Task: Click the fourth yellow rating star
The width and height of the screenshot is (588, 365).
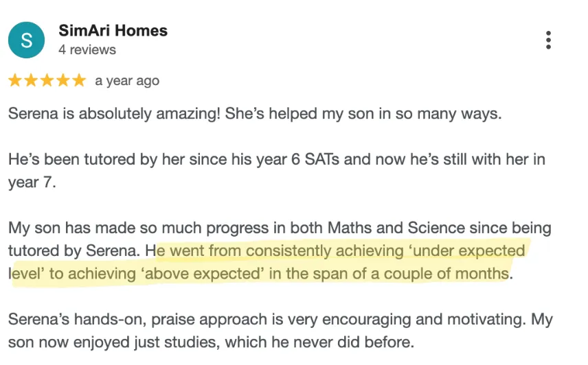Action: click(63, 81)
